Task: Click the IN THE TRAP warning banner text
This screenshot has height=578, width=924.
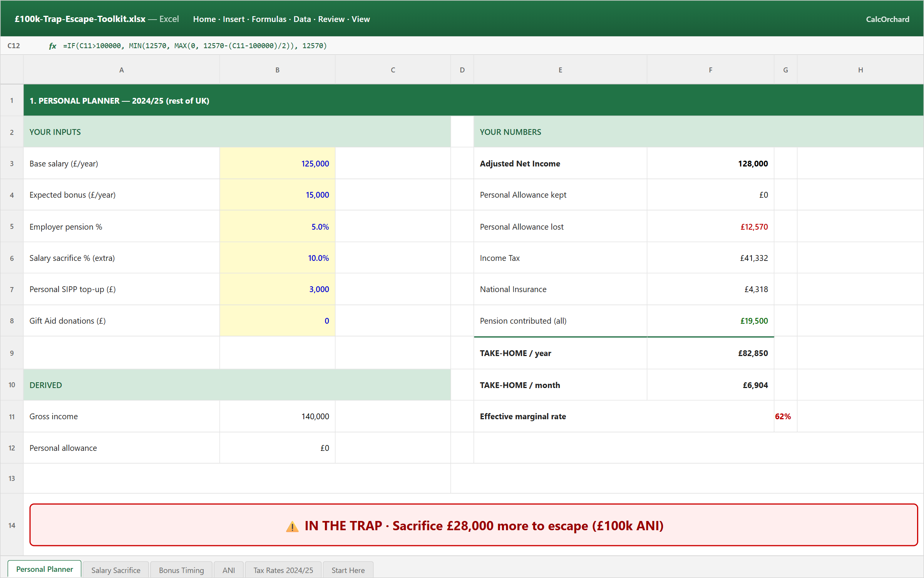Action: (x=484, y=526)
